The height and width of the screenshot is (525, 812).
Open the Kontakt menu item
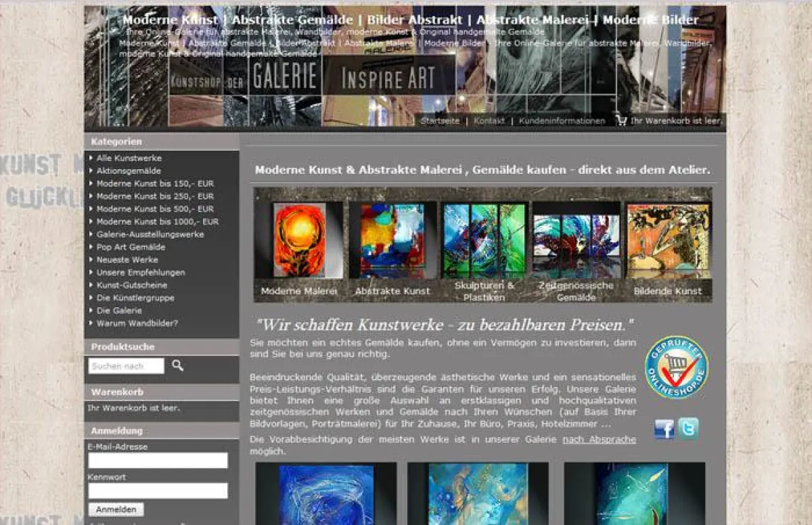pos(489,121)
